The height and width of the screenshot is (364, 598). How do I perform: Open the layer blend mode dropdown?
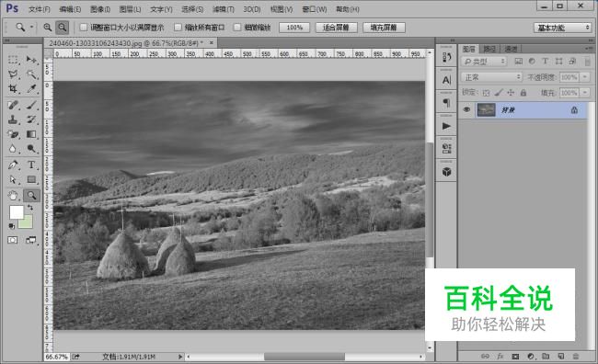[x=491, y=77]
